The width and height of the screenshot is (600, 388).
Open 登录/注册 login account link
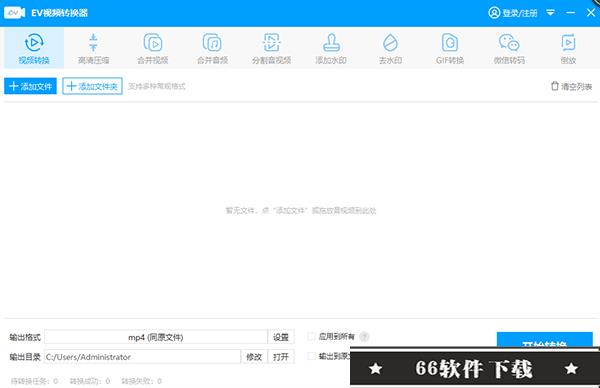(513, 13)
